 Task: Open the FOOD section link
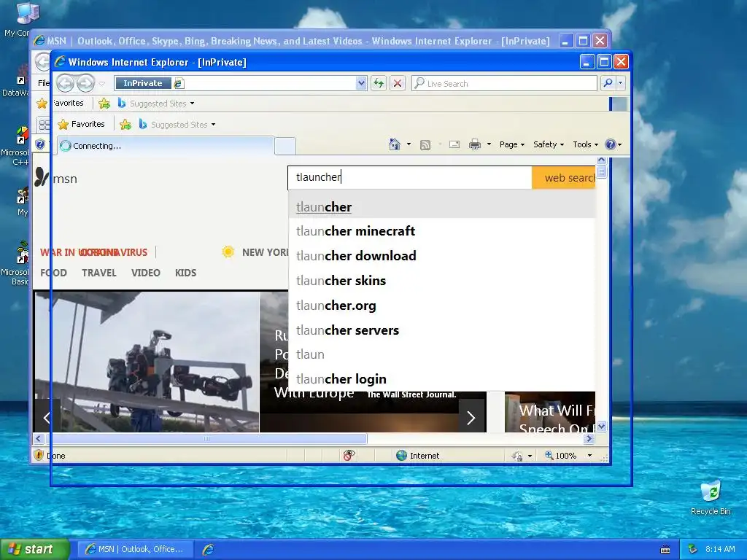[x=53, y=273]
